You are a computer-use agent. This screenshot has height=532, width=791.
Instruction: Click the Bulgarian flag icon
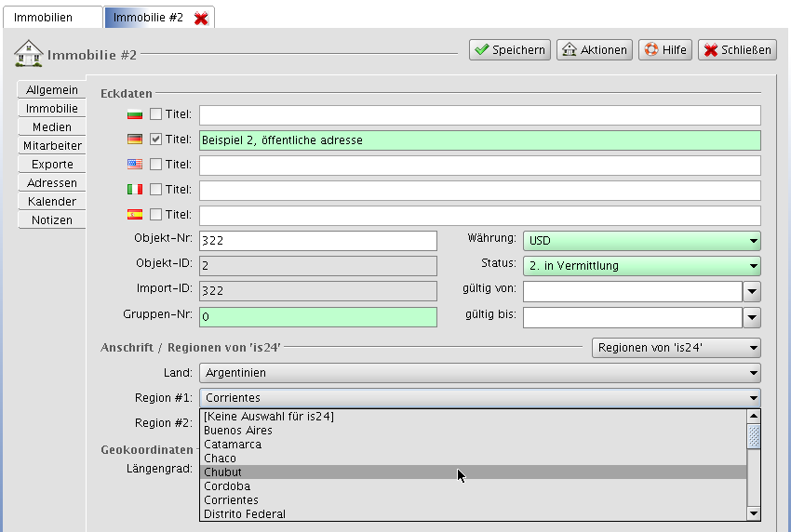coord(135,114)
